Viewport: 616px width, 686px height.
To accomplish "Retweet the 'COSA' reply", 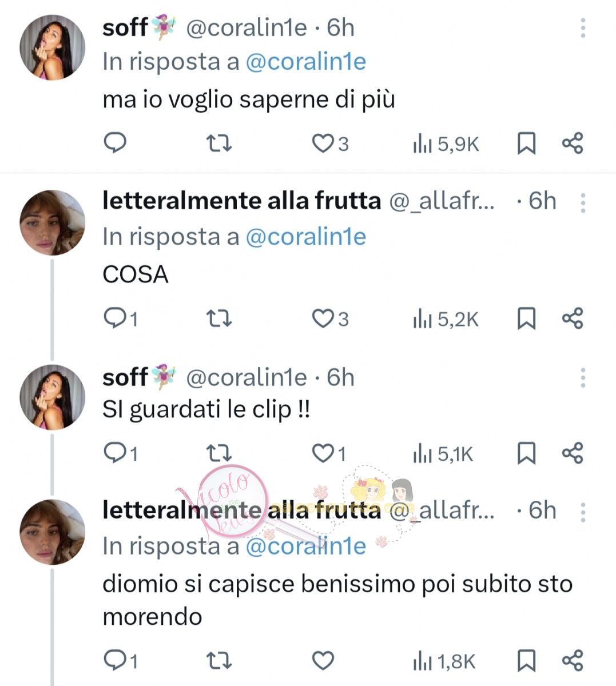I will (x=218, y=318).
